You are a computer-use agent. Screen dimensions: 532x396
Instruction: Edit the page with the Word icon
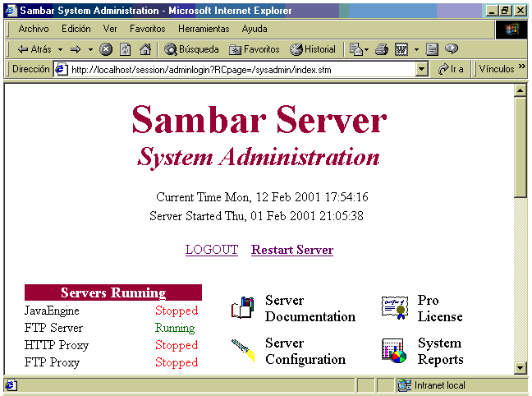[x=401, y=49]
